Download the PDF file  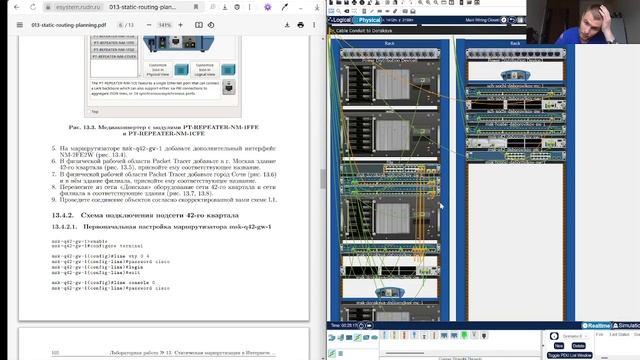coord(287,25)
